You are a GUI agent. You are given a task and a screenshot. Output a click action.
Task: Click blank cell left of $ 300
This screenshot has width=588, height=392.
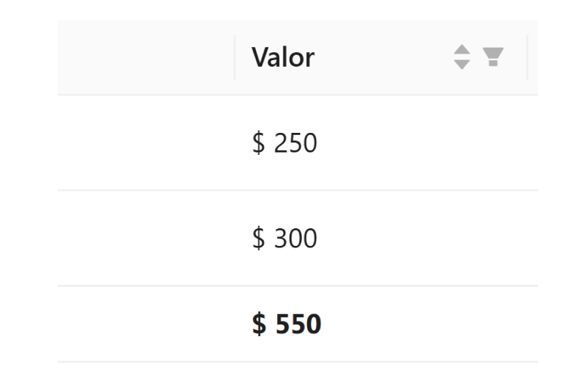pyautogui.click(x=146, y=239)
